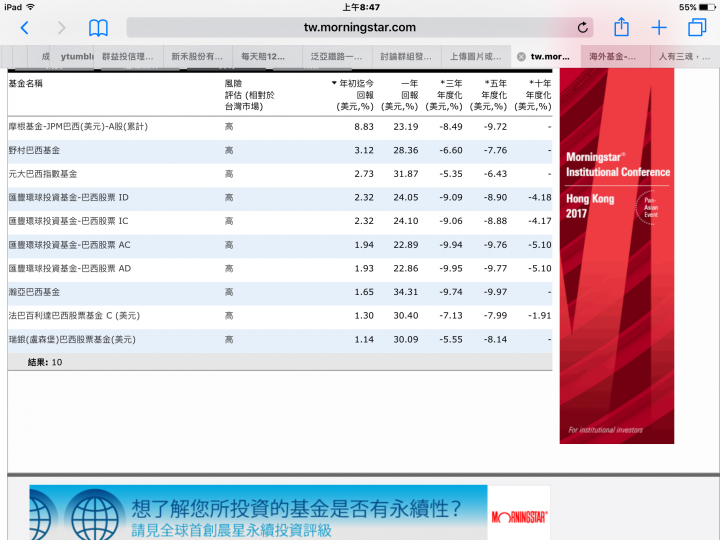Image resolution: width=720 pixels, height=540 pixels.
Task: Select the 28.36 one-year return value
Action: click(x=405, y=150)
